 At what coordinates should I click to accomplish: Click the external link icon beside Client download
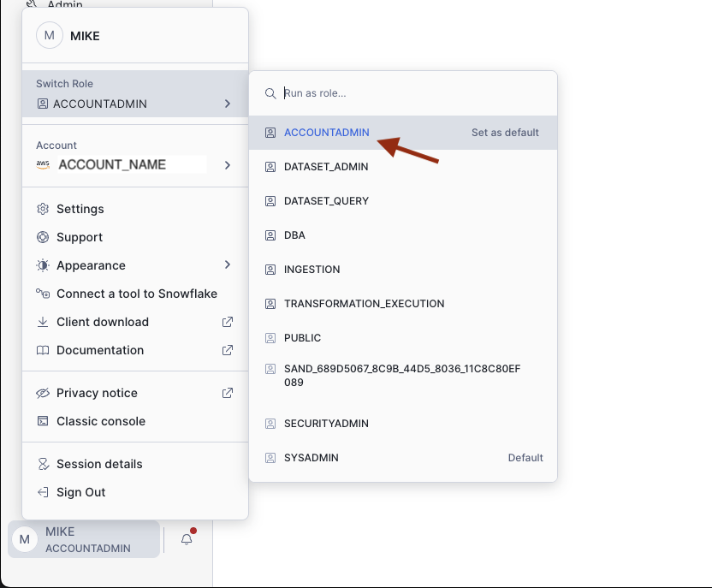tap(228, 322)
